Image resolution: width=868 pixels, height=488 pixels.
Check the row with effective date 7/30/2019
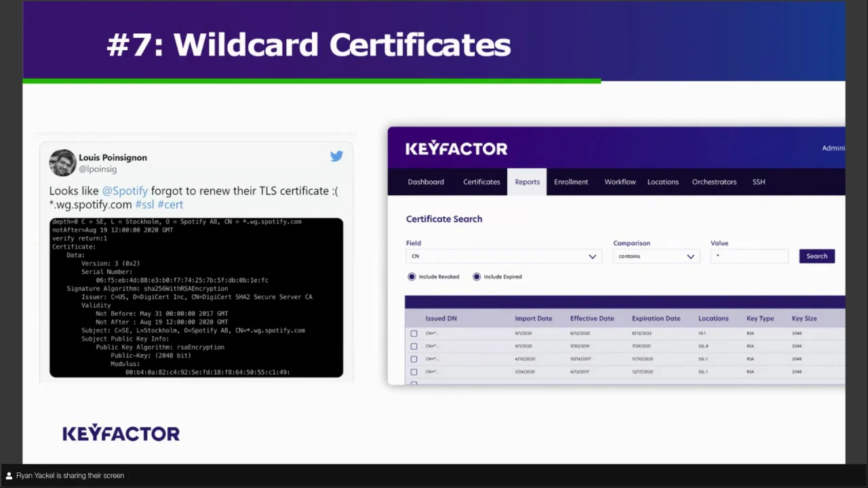point(414,346)
